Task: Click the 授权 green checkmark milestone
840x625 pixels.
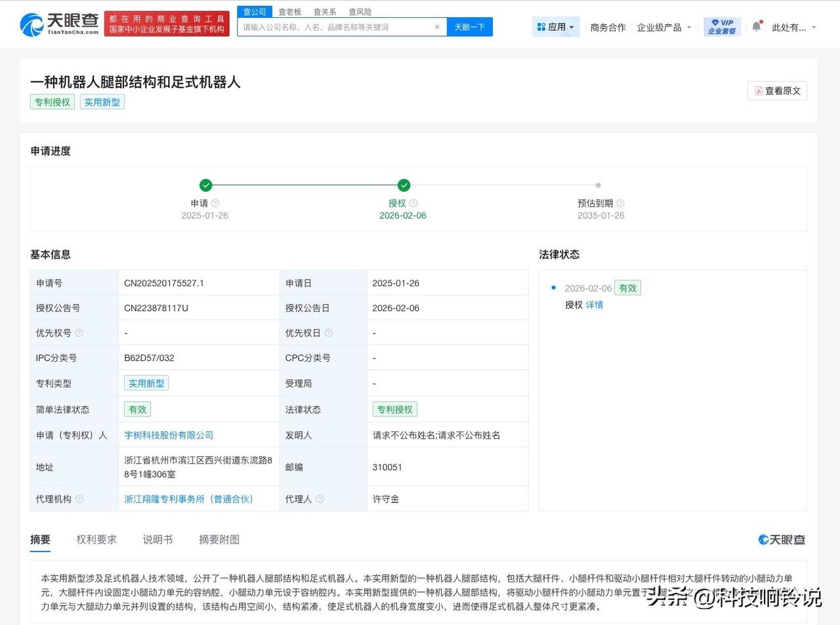Action: coord(404,185)
